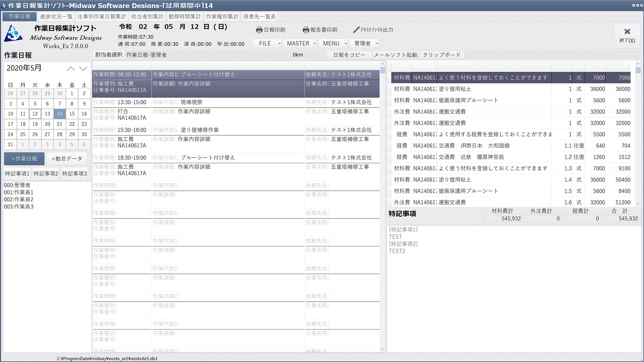Click the Midway Software Designs logo
This screenshot has width=644, height=362.
[13, 34]
